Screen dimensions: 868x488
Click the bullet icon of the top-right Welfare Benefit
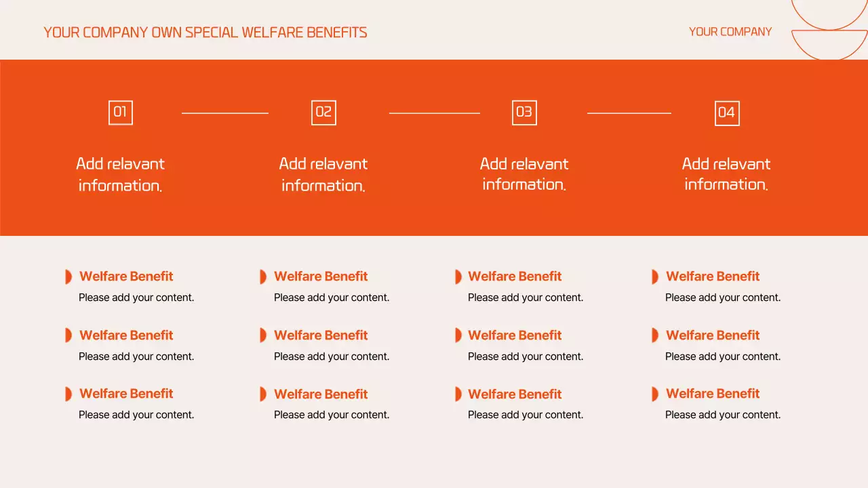point(655,277)
